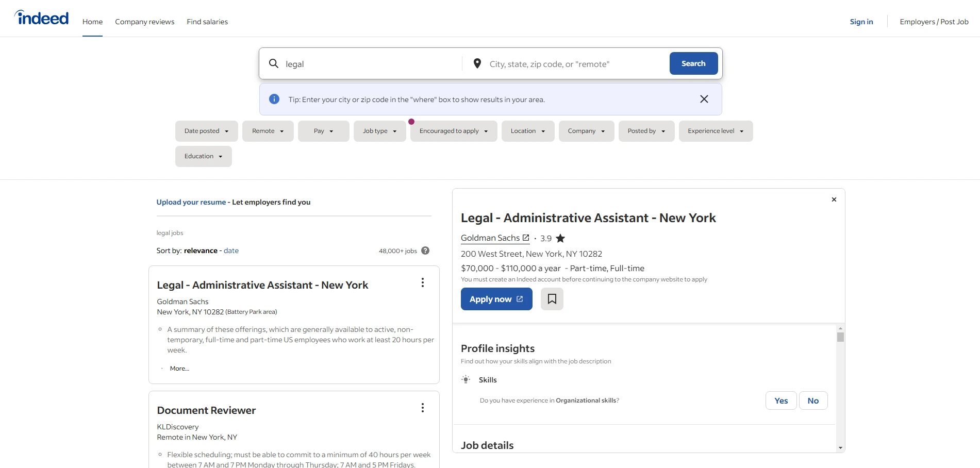Focus the city, state, zip code field
Screen dimensions: 980x468
[576, 64]
